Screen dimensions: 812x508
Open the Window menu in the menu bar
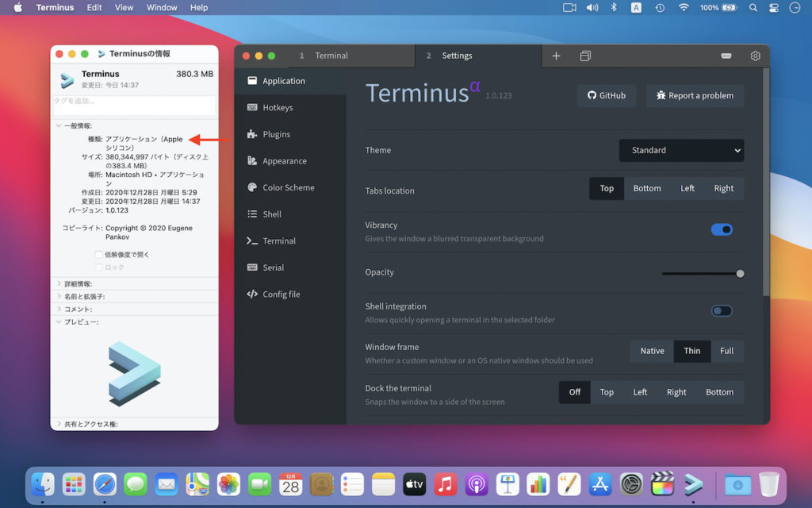(x=162, y=7)
